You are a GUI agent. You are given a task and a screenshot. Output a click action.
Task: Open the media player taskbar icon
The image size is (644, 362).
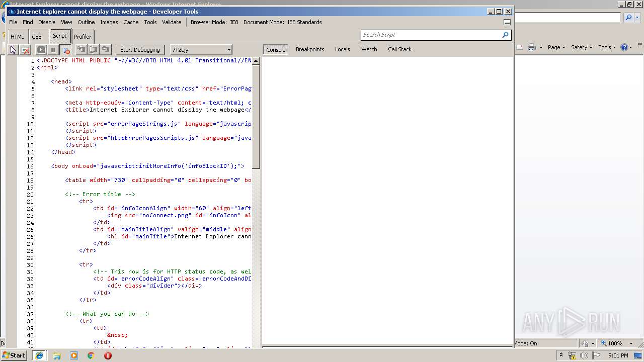coord(74,355)
